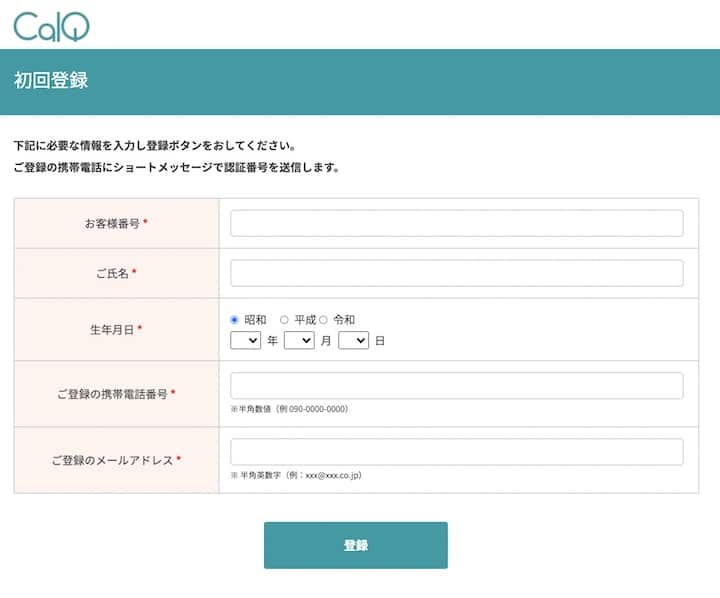Click the email address input field
The image size is (720, 598).
tap(456, 452)
